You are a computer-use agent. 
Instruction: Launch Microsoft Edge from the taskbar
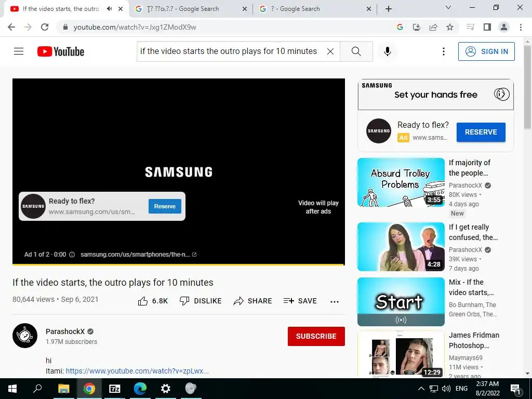pyautogui.click(x=140, y=389)
